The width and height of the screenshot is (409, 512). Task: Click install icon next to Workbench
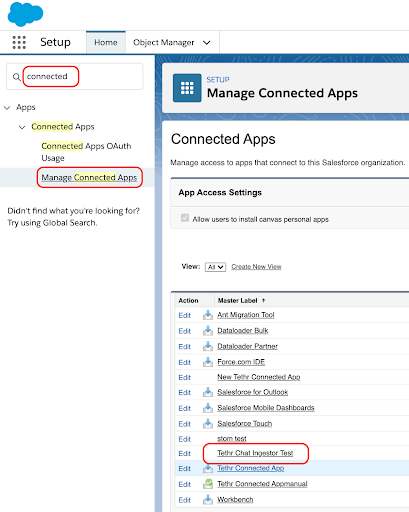pyautogui.click(x=208, y=499)
